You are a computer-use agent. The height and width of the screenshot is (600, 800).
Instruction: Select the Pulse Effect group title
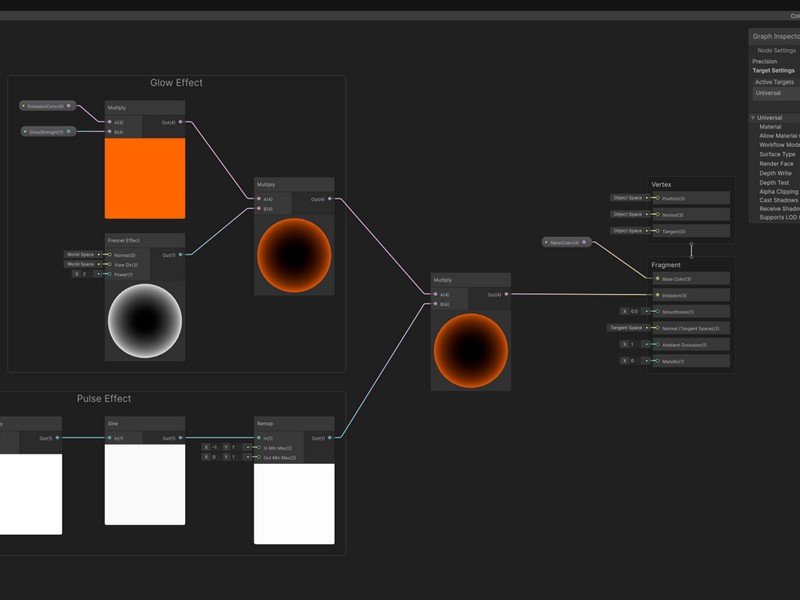pos(104,399)
